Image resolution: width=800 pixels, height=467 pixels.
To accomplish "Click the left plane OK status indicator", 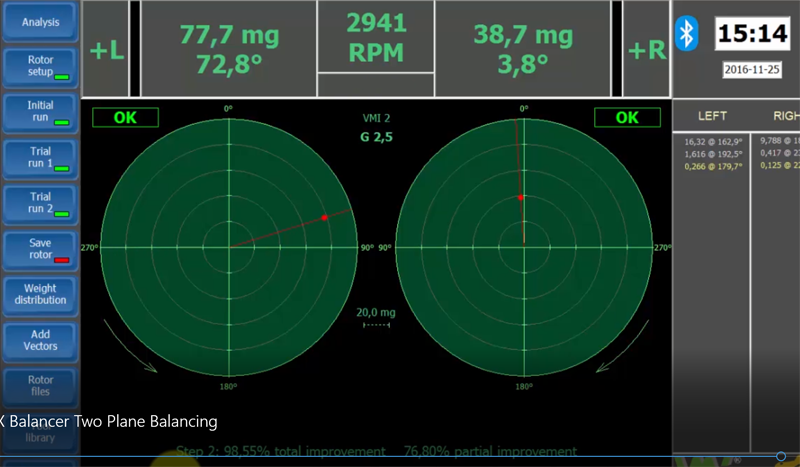I will [125, 117].
